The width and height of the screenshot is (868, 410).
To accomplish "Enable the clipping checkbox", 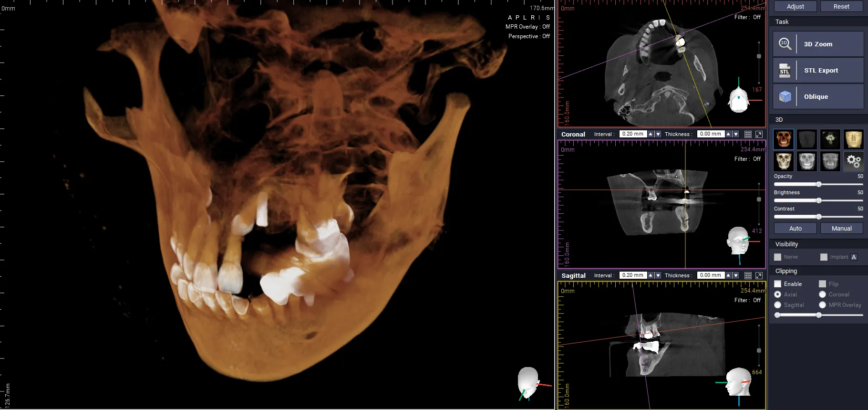I will (778, 284).
